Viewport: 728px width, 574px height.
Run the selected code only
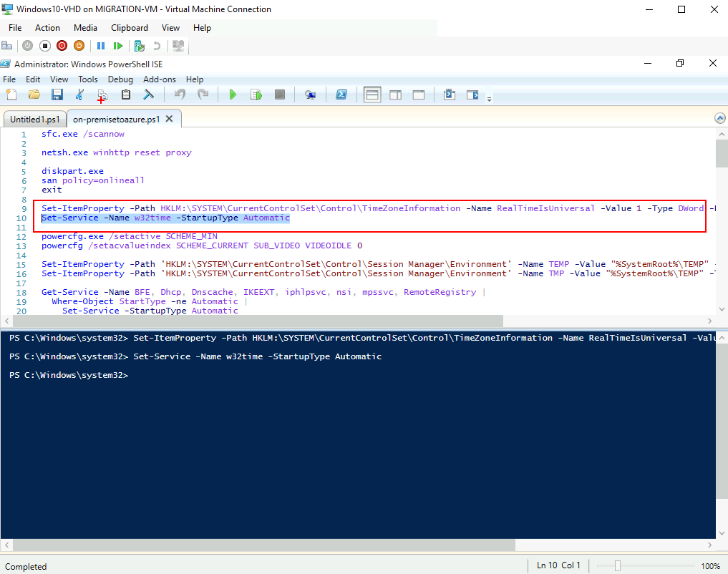(x=256, y=94)
